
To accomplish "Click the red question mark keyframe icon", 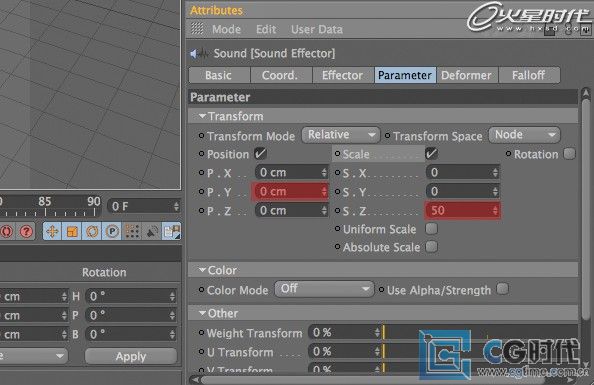I will click(26, 232).
